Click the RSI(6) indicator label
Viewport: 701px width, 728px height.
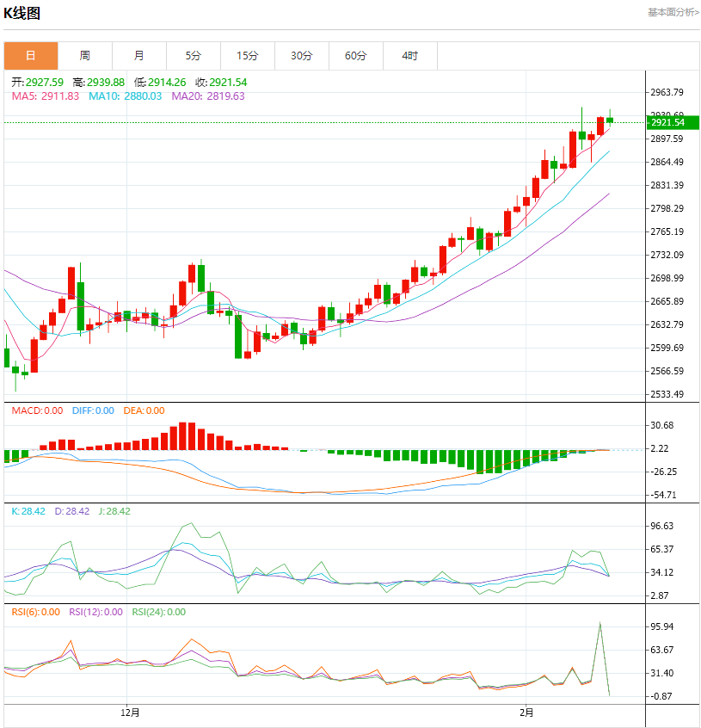click(x=36, y=612)
